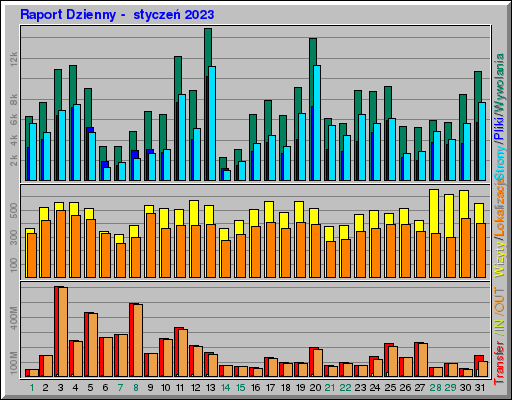The width and height of the screenshot is (512, 400).
Task: Click day label "10" on the x-axis
Action: [x=165, y=388]
